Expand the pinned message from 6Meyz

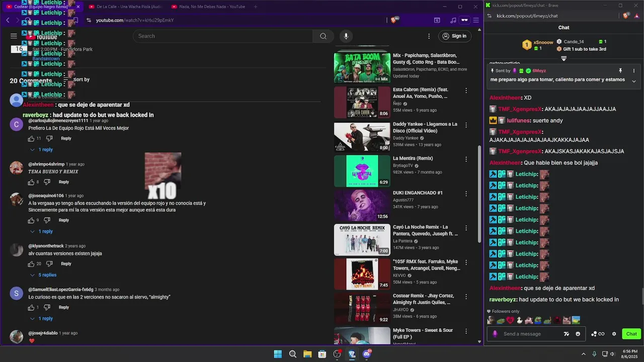[634, 81]
